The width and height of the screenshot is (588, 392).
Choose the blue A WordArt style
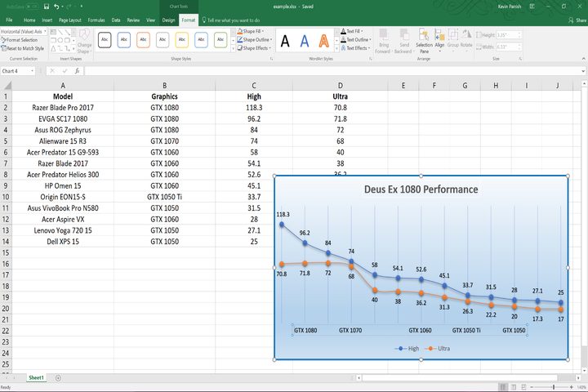305,41
